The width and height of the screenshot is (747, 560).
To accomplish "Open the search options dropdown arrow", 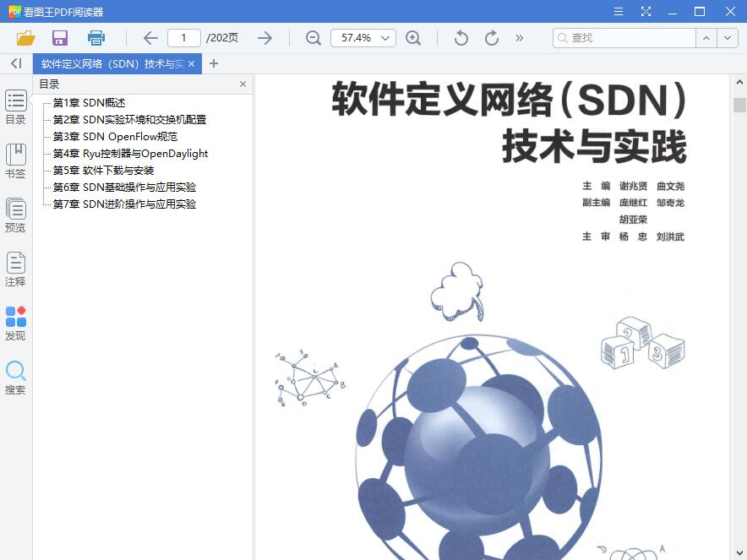I will pyautogui.click(x=728, y=37).
